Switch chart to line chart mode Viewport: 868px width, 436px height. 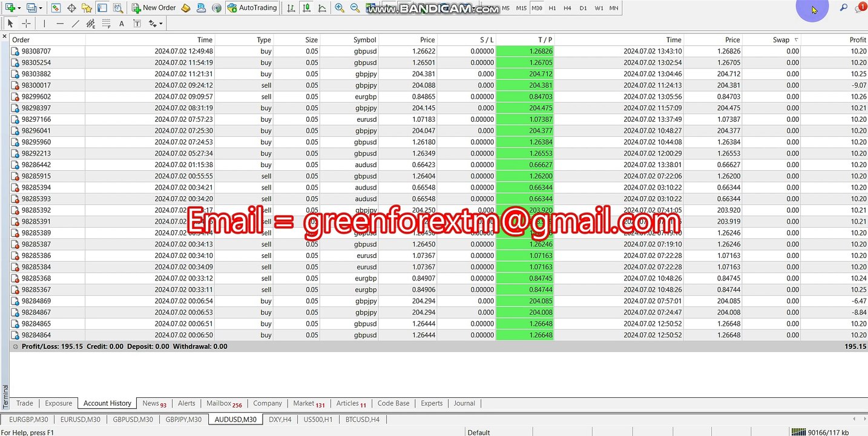point(321,8)
